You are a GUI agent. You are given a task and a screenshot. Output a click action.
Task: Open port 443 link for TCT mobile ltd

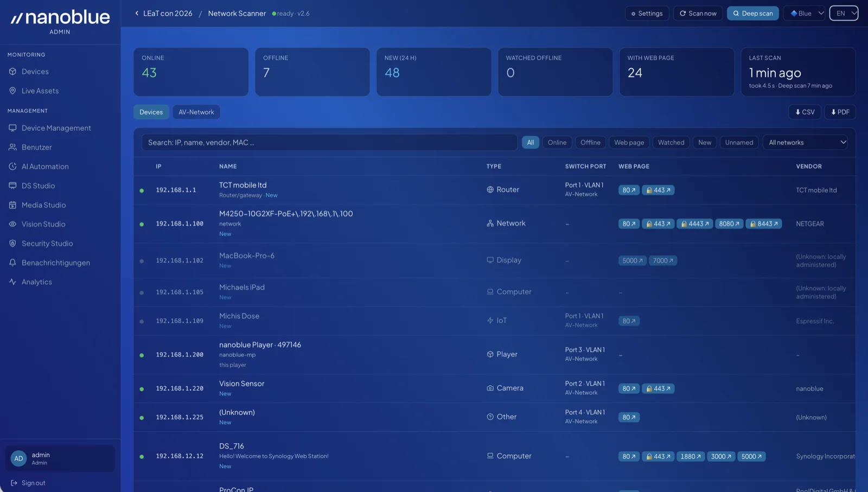click(x=658, y=190)
